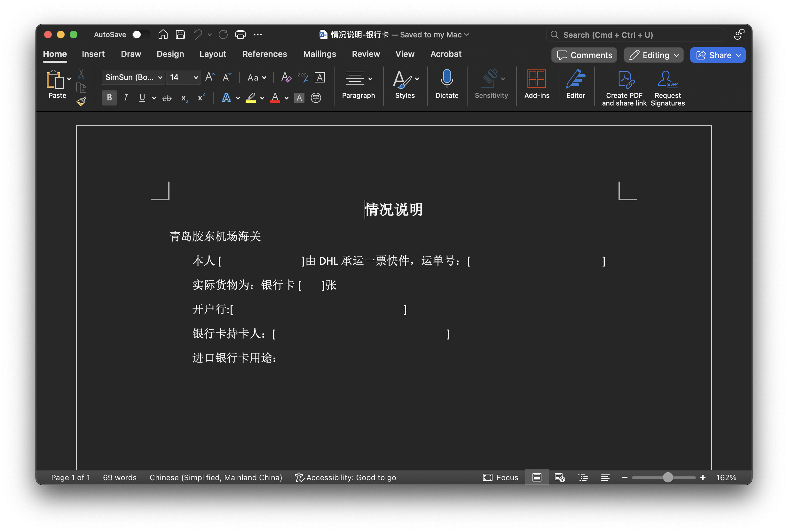Apply strikethrough formatting

(167, 98)
